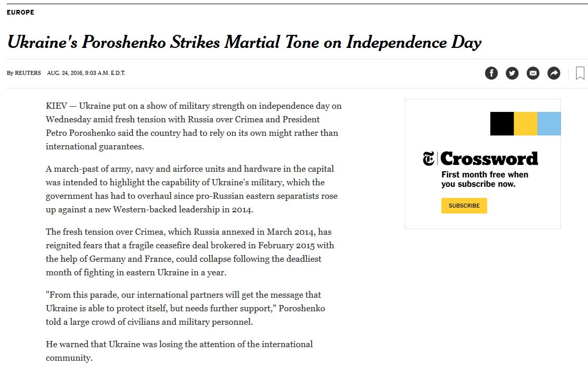The height and width of the screenshot is (368, 588).
Task: Open the Crossword ad title
Action: tap(489, 159)
